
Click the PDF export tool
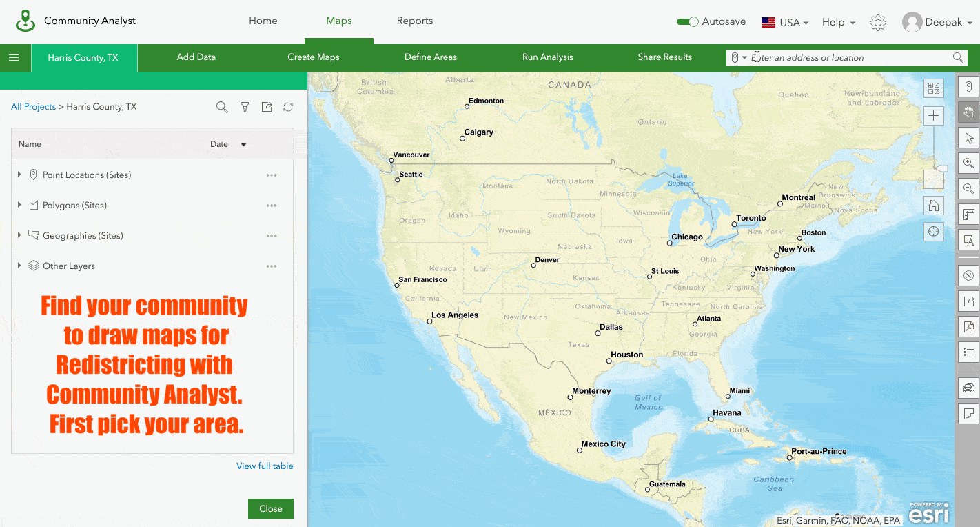click(x=968, y=327)
